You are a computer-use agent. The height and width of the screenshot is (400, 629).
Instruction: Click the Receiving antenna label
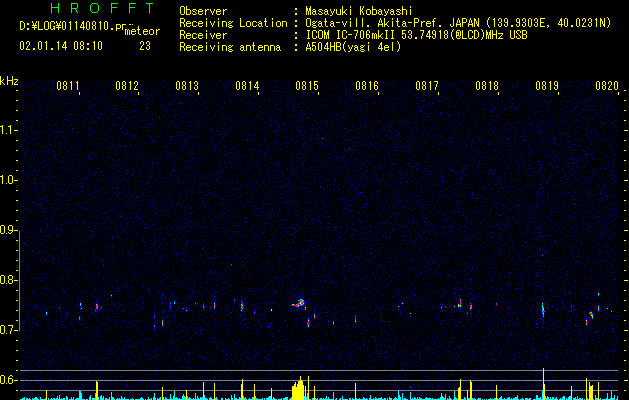click(230, 47)
